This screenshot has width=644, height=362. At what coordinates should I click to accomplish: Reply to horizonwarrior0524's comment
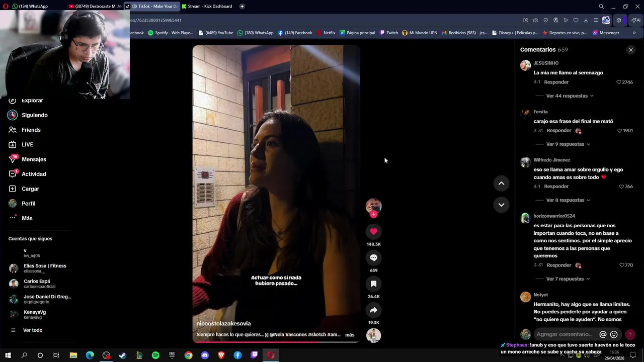tap(558, 265)
